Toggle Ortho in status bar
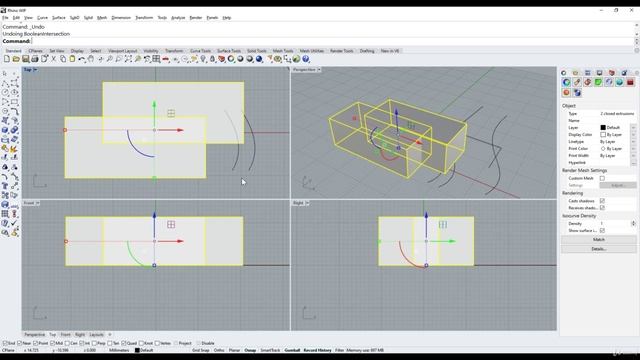The image size is (640, 360). 219,350
